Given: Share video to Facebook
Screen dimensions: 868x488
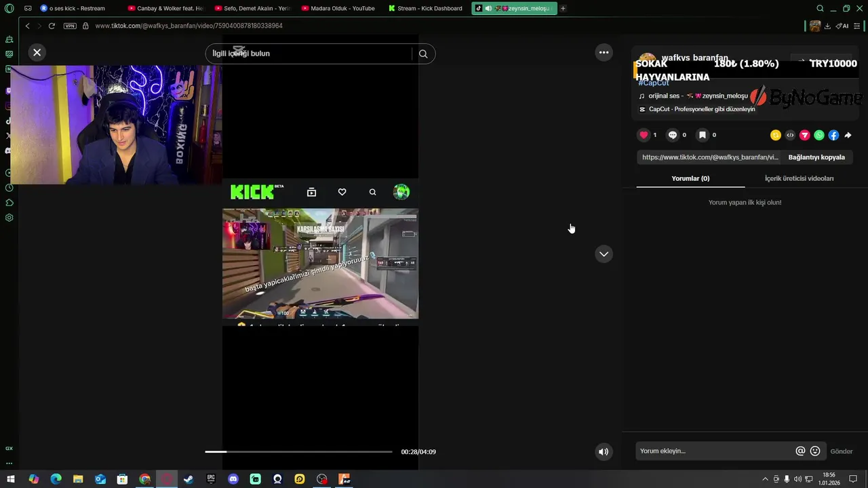Looking at the screenshot, I should [x=833, y=135].
